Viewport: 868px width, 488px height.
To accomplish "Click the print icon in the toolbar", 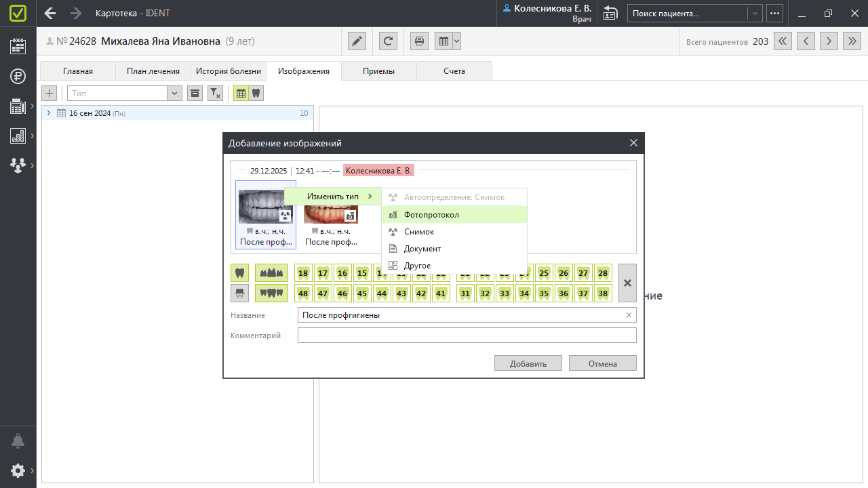I will tap(419, 41).
